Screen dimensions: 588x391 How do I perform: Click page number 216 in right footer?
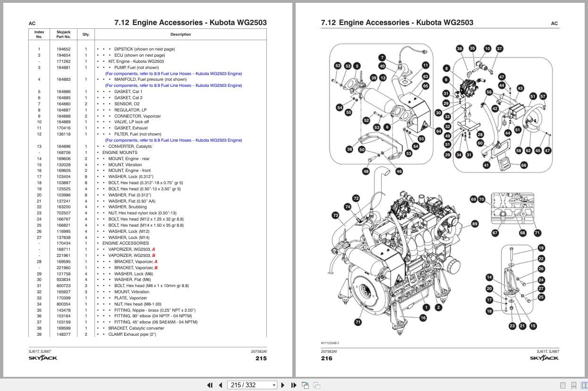click(x=326, y=358)
